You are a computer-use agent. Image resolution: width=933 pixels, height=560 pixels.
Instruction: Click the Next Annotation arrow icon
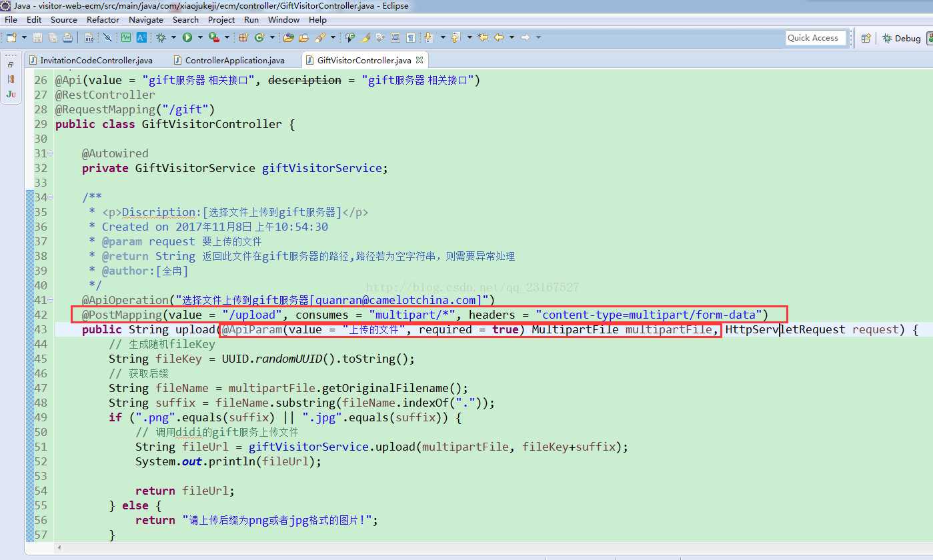tap(428, 37)
